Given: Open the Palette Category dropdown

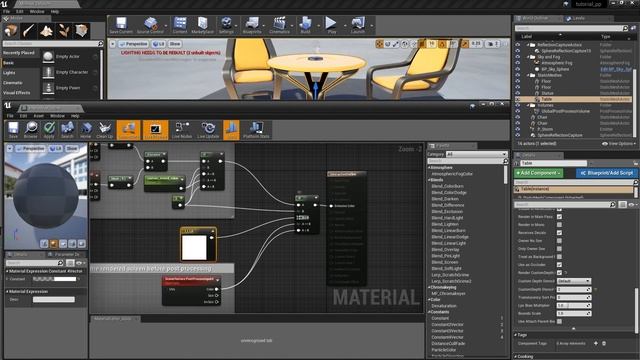Looking at the screenshot, I should [x=476, y=154].
